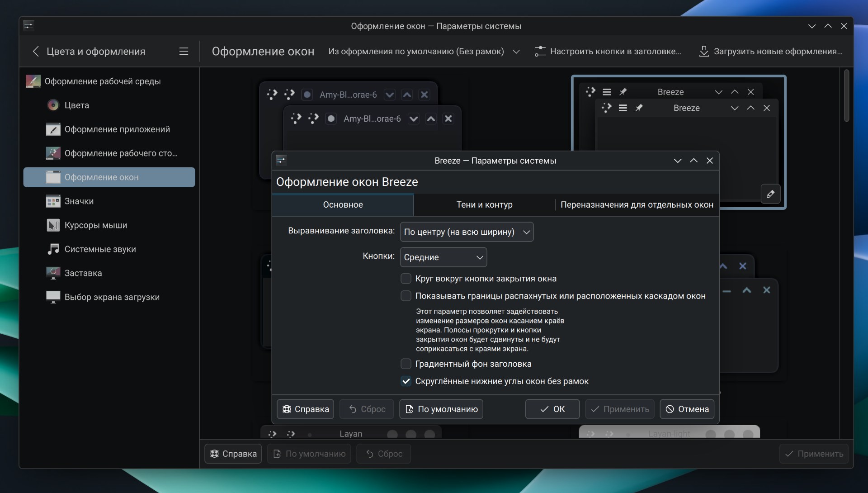Click the vertical scrollbar of themes list
The width and height of the screenshot is (868, 493).
pyautogui.click(x=846, y=95)
